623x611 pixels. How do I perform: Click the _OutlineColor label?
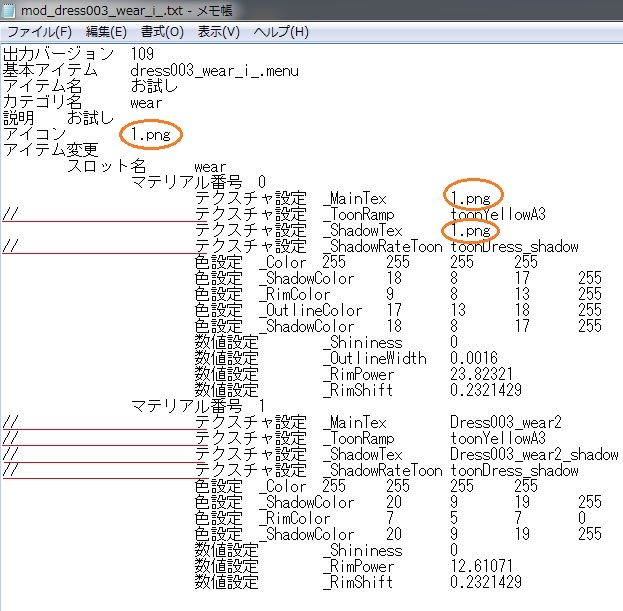pos(310,310)
